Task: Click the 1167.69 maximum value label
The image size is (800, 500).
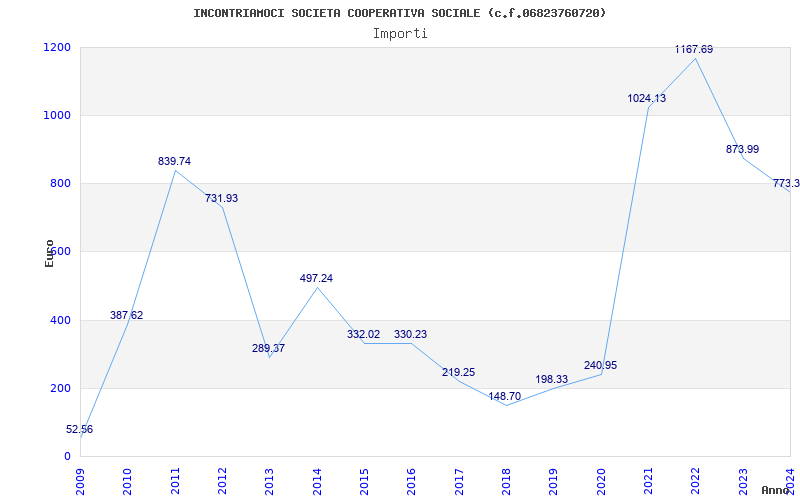Action: click(x=694, y=49)
